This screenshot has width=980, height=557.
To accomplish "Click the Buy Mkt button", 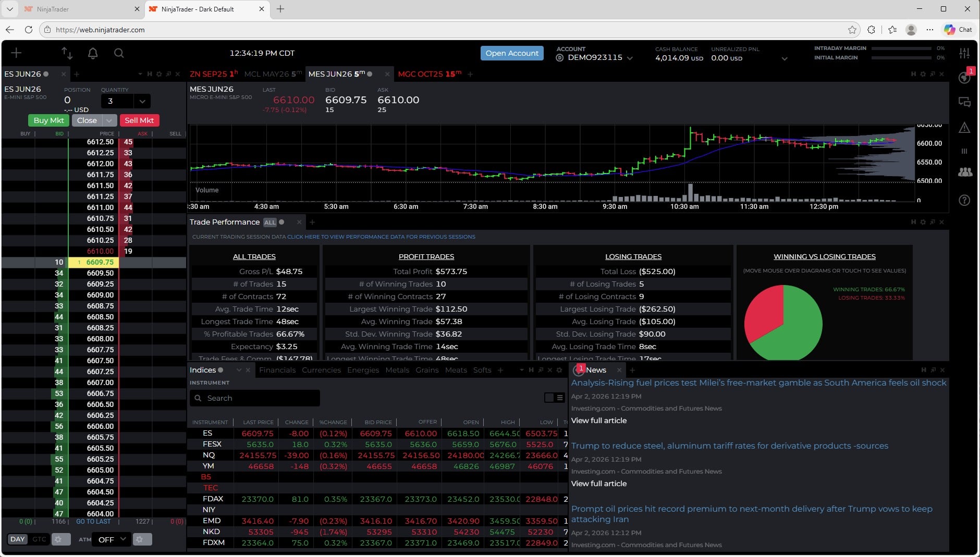I will coord(48,120).
